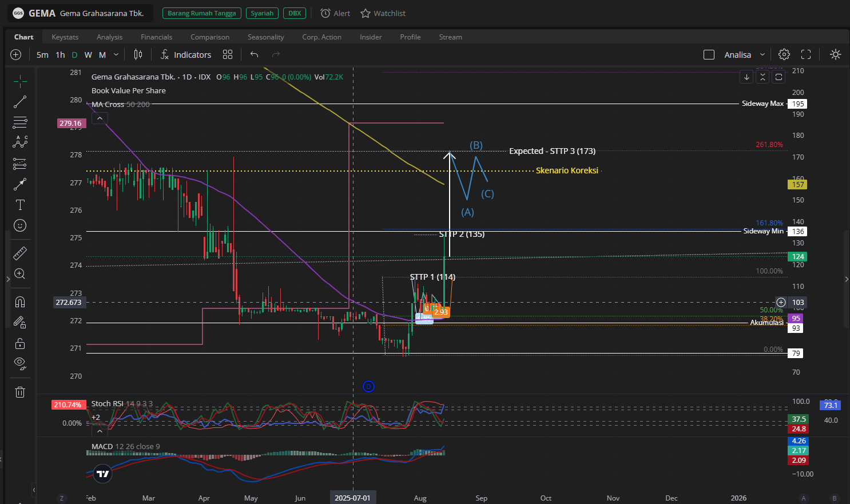
Task: Switch theme with the sun icon
Action: (x=836, y=54)
